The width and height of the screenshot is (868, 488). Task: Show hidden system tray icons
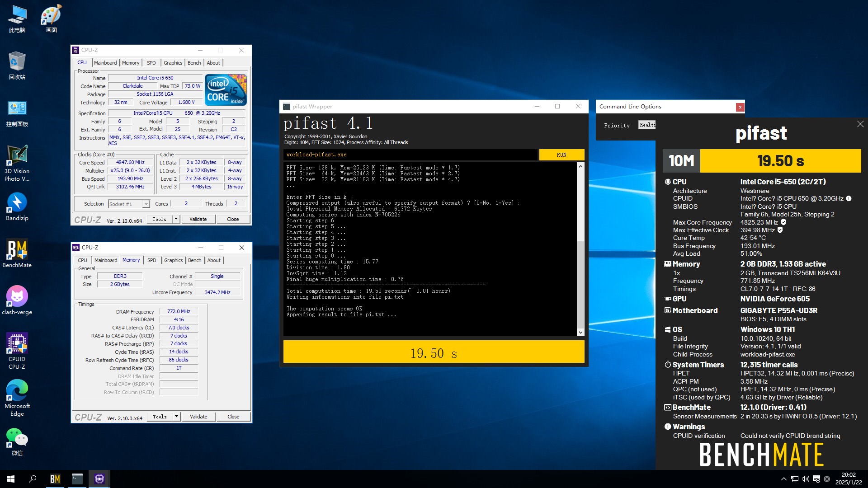(x=784, y=479)
